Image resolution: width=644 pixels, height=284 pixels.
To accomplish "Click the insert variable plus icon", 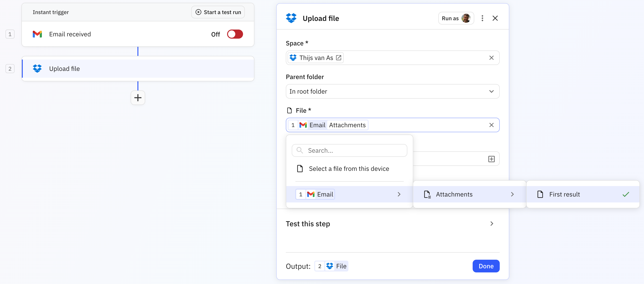I will (x=492, y=159).
